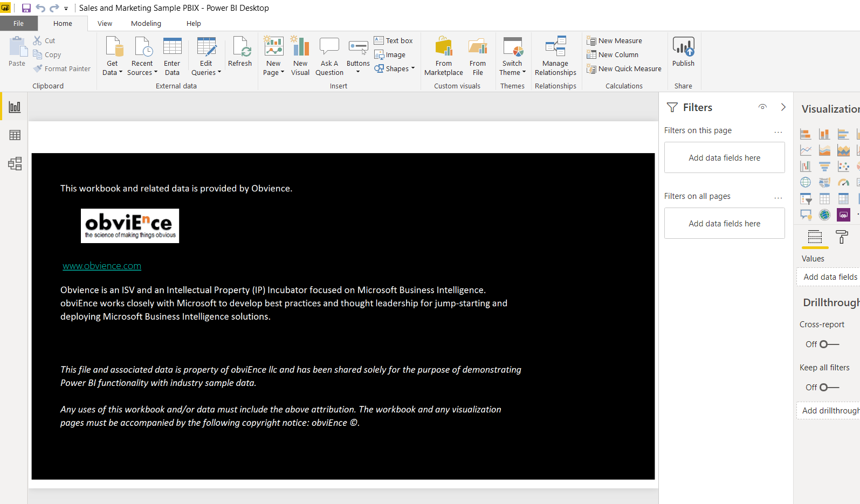Select the clustered bar chart visual
Viewport: 860px width, 504px height.
[x=843, y=134]
